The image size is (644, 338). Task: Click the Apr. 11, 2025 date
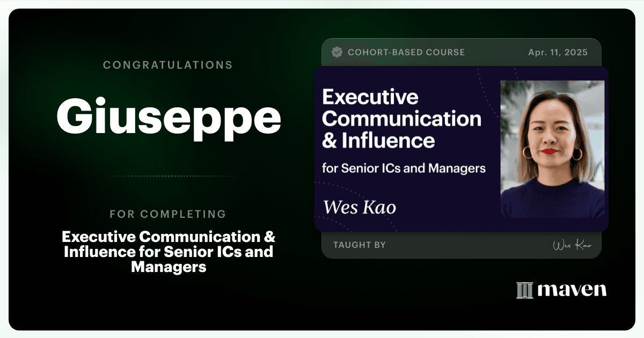[x=558, y=53]
